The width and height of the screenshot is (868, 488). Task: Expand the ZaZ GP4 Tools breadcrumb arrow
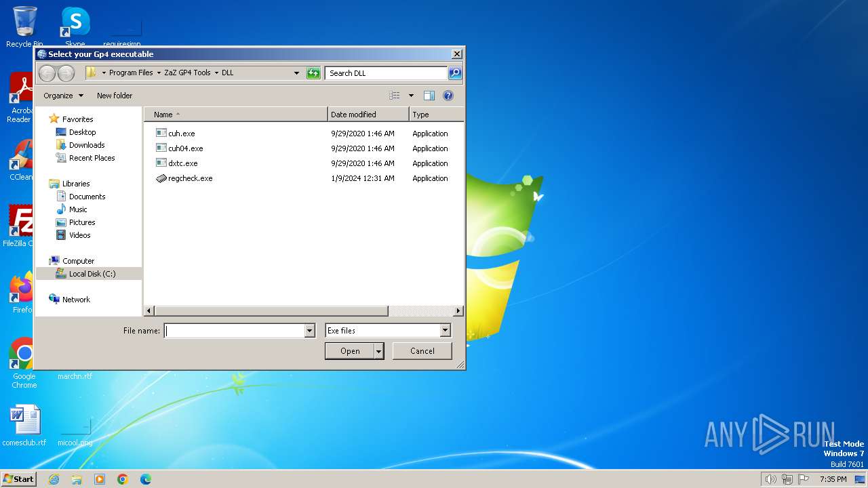(216, 73)
